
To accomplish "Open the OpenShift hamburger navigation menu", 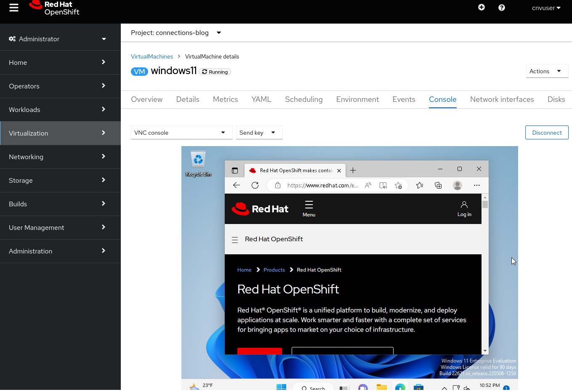I will [14, 8].
